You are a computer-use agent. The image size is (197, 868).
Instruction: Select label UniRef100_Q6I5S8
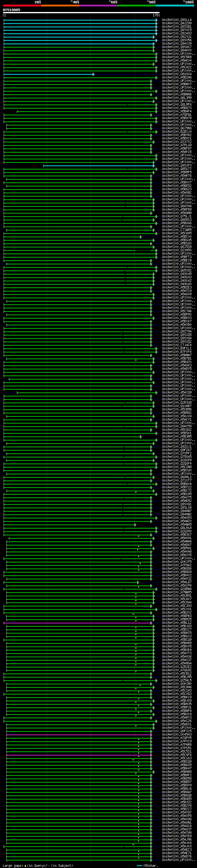pos(177,247)
